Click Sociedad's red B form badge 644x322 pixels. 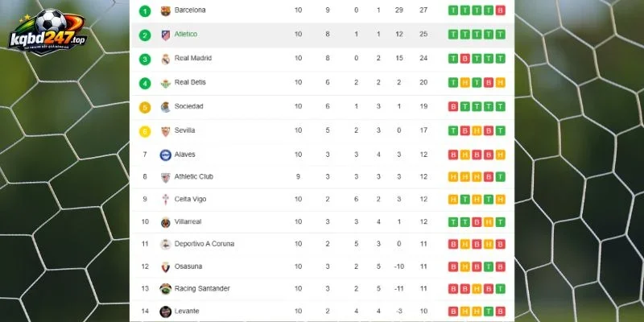452,107
